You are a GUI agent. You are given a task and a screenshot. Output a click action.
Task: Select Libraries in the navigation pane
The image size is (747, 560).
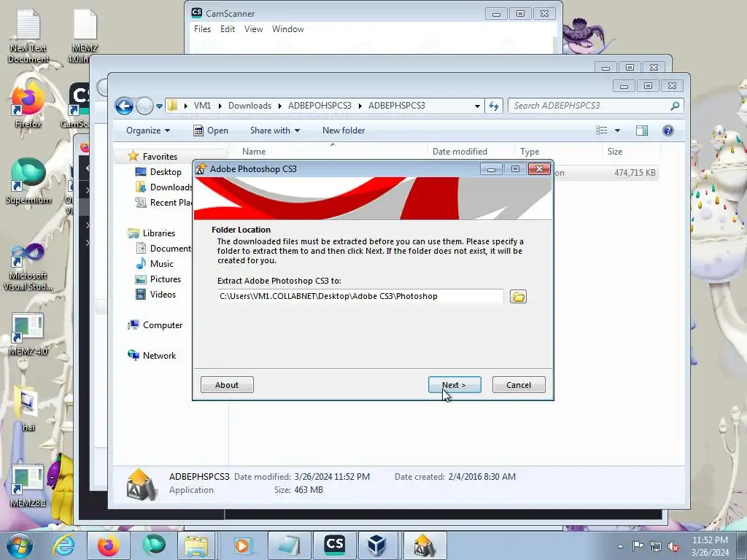pos(158,233)
